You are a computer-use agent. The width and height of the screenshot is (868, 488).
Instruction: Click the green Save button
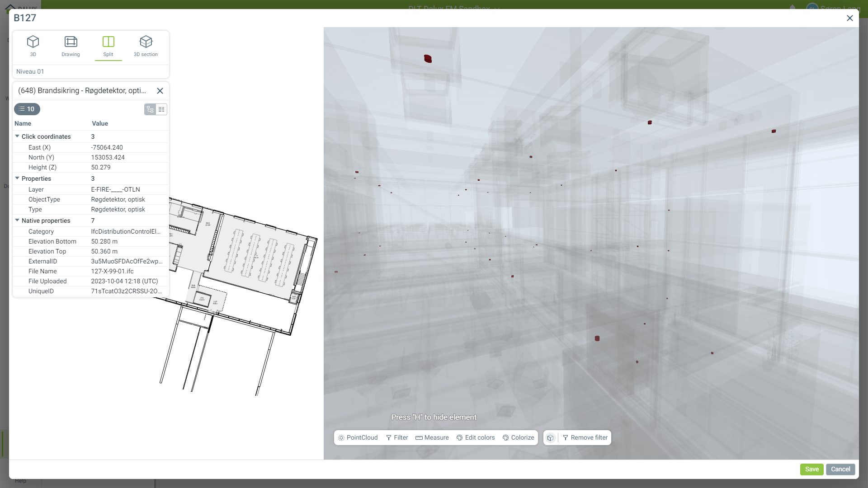click(x=811, y=469)
